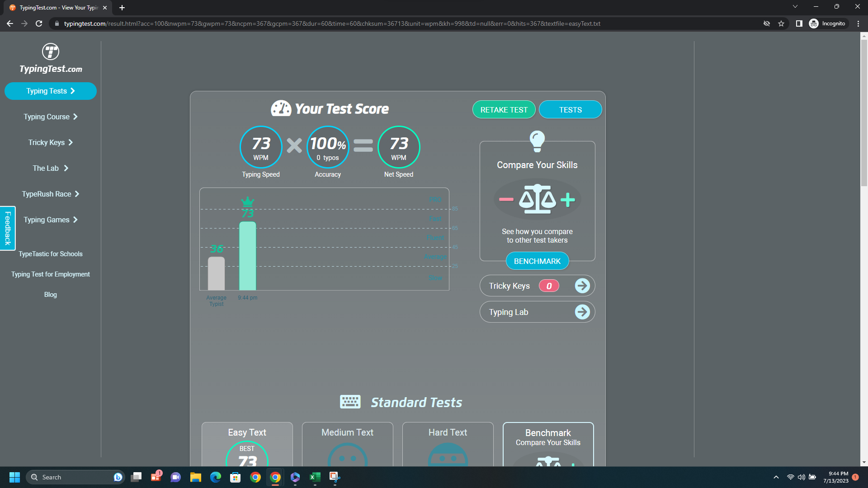Click the lightbulb icon above Compare Your Skills

(537, 141)
